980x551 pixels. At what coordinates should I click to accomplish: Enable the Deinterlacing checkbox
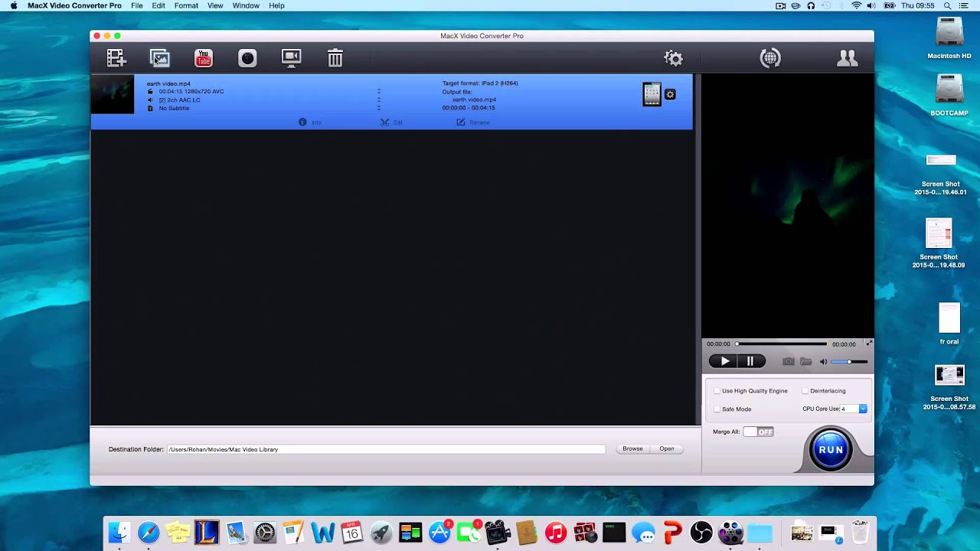click(x=805, y=391)
